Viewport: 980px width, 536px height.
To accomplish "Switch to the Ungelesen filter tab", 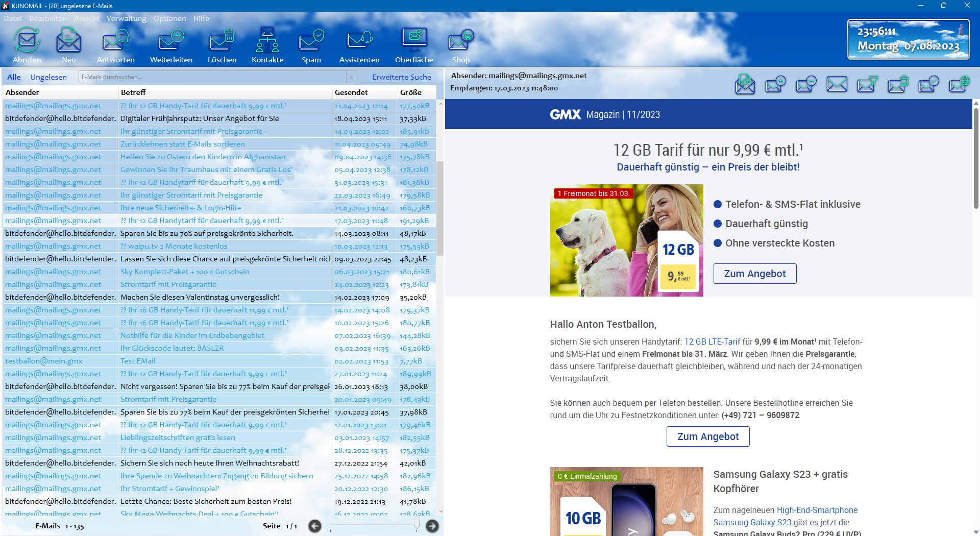I will [48, 77].
